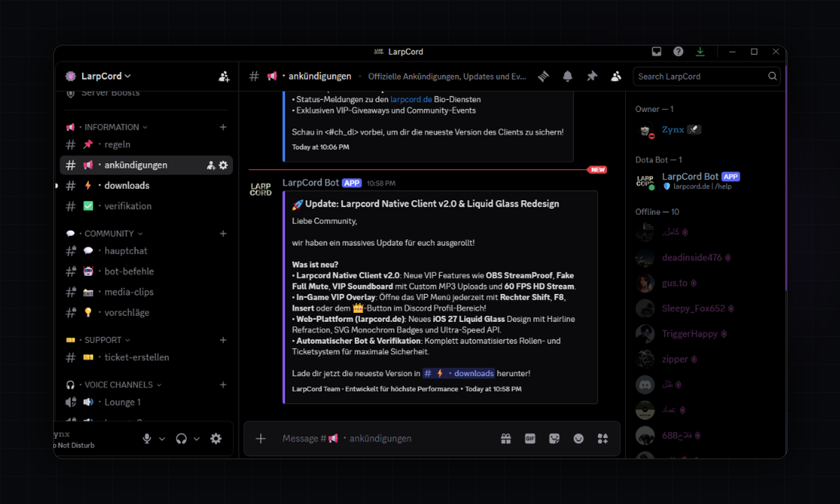Image resolution: width=840 pixels, height=504 pixels.
Task: Create channel in COMMUNITY with plus icon
Action: point(223,234)
